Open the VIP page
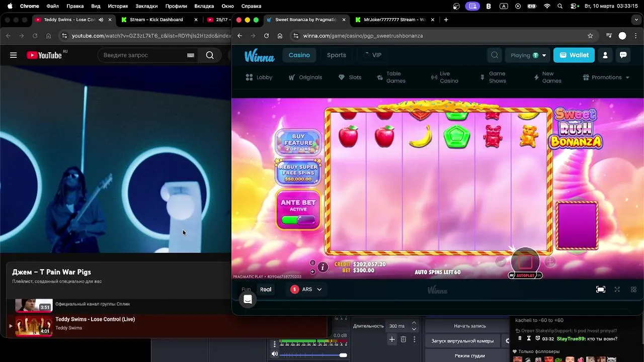Viewport: 644px width, 362px height. click(x=373, y=55)
